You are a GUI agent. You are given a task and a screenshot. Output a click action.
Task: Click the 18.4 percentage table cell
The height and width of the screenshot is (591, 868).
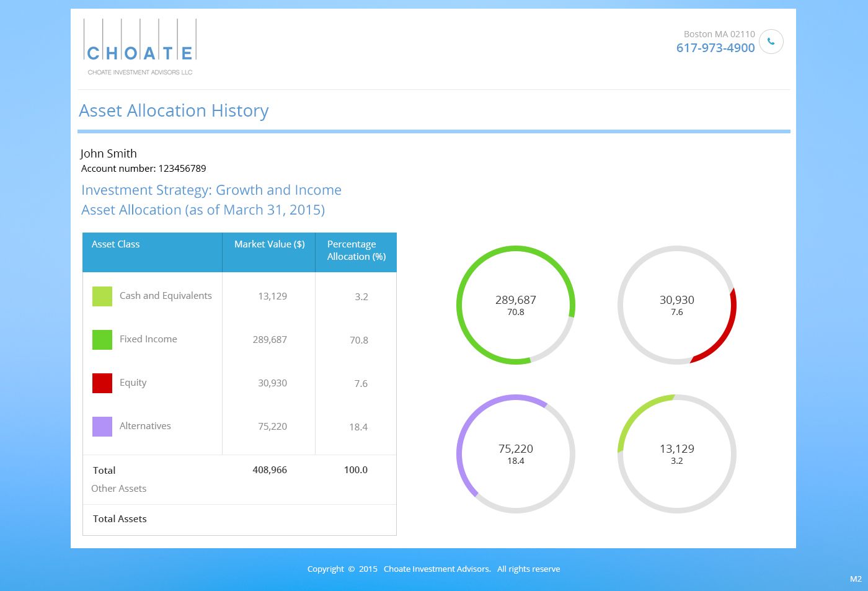(x=358, y=427)
